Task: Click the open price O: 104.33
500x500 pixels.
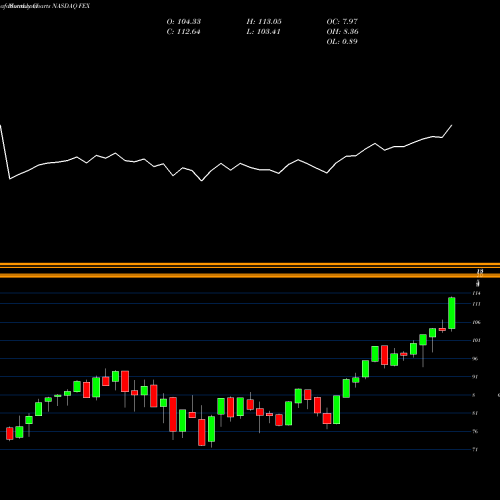Action: tap(184, 22)
